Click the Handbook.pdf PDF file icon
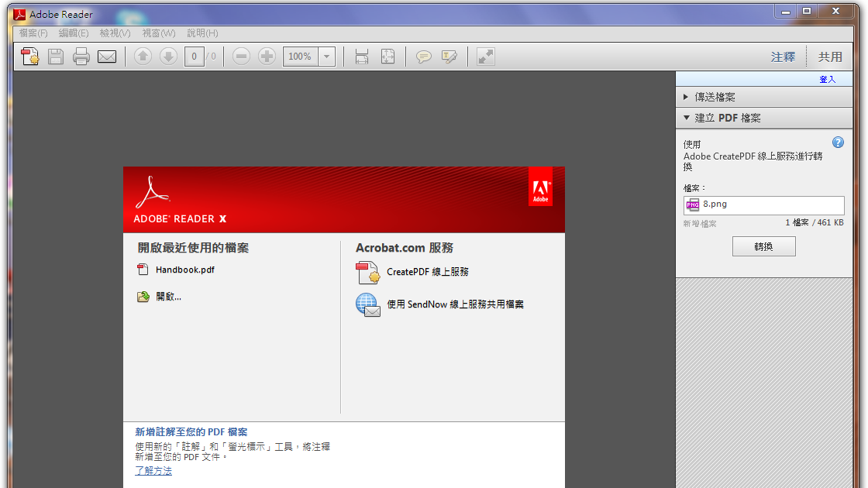This screenshot has width=868, height=488. click(143, 270)
